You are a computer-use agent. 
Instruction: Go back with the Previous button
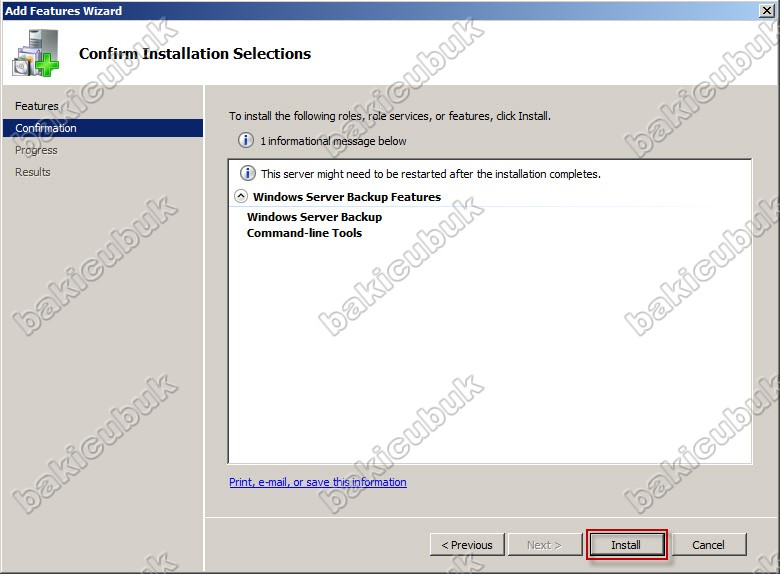[467, 545]
